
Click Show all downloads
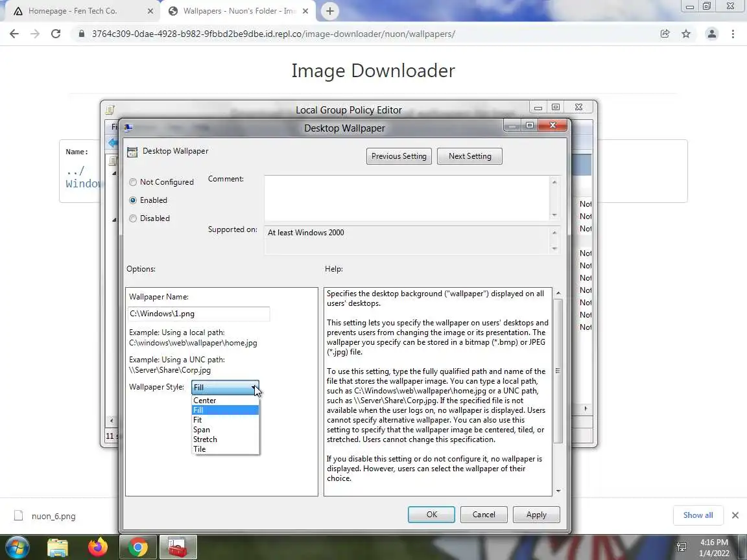(698, 515)
